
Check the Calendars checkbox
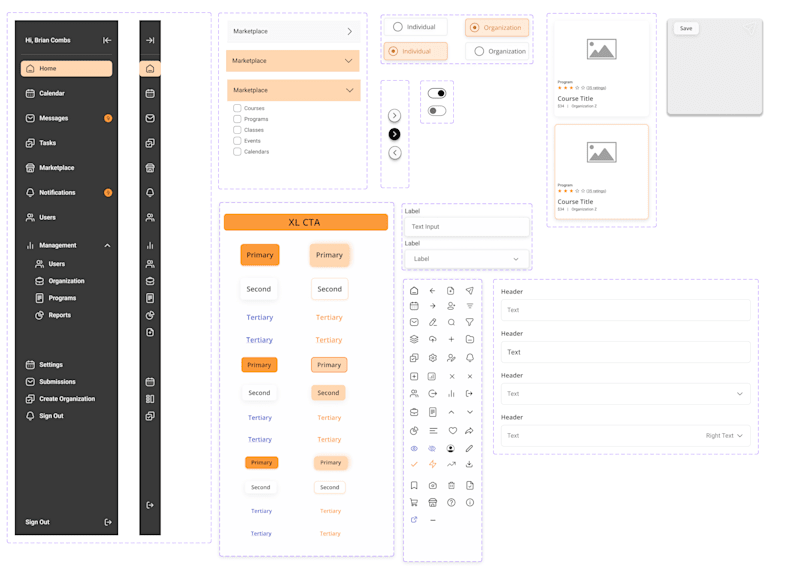pyautogui.click(x=237, y=151)
